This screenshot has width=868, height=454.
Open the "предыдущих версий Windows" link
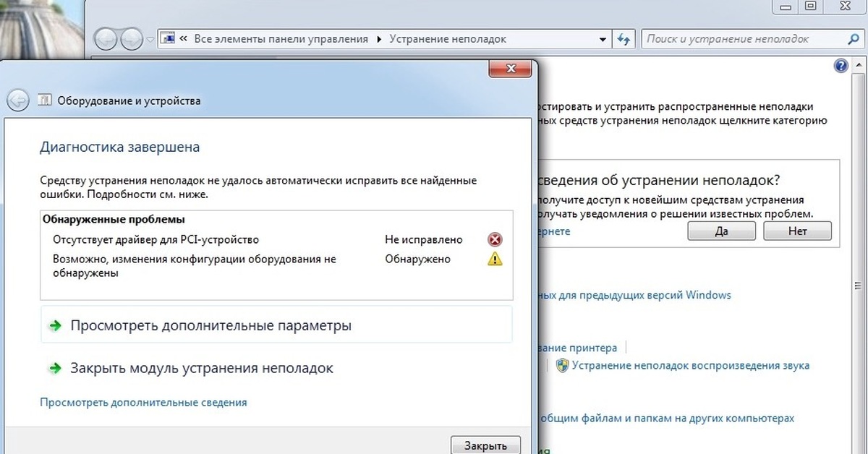[635, 295]
